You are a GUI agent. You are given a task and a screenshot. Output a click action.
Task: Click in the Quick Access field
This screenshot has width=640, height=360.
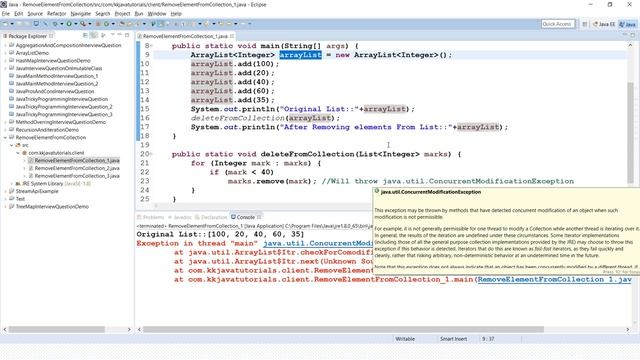(x=558, y=24)
